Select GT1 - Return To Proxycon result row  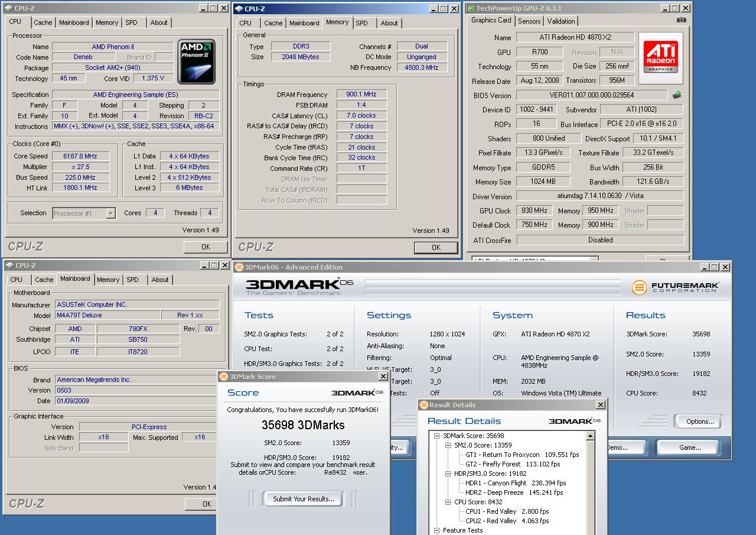(x=522, y=455)
